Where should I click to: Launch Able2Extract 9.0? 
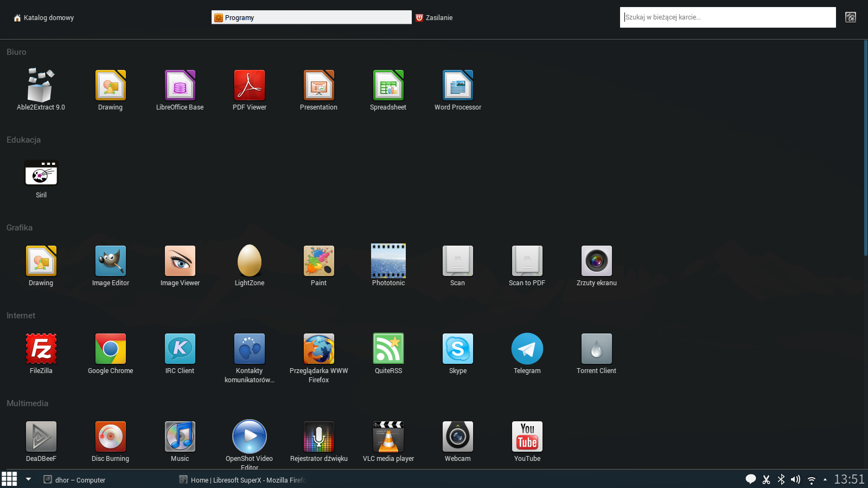click(x=41, y=89)
